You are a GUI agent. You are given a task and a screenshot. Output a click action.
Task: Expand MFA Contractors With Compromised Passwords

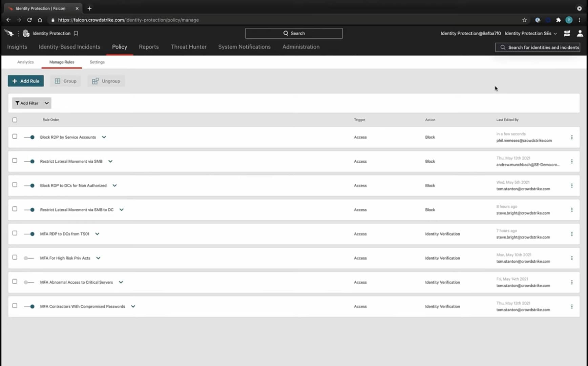pos(133,306)
